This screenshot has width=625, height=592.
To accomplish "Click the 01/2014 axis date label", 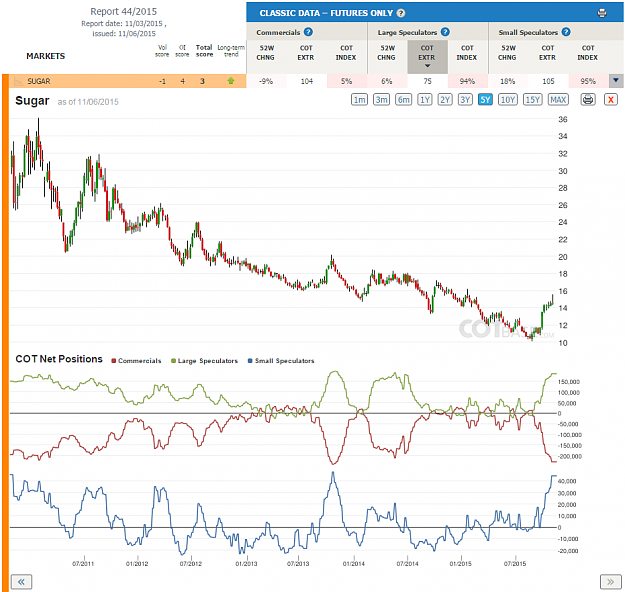I will coord(354,564).
